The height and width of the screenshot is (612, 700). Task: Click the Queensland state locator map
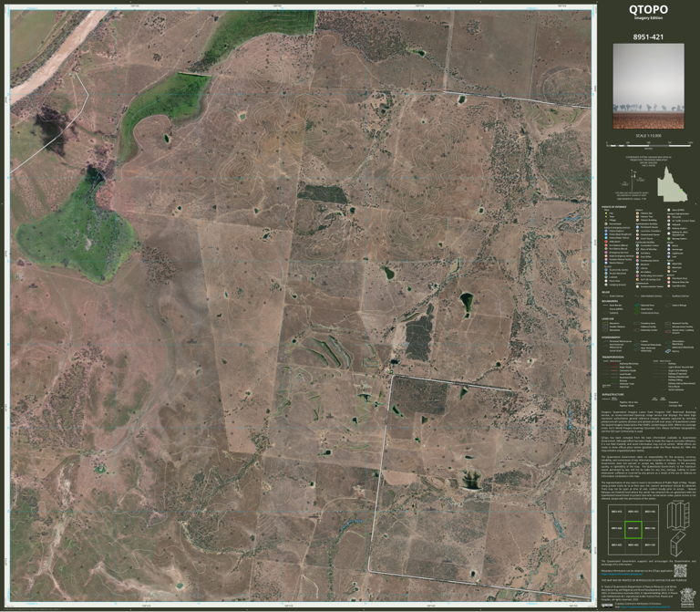click(673, 184)
